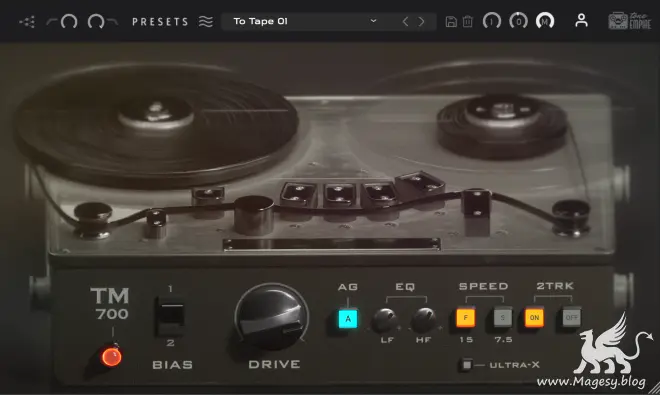Go to the next preset with the right chevron

421,21
